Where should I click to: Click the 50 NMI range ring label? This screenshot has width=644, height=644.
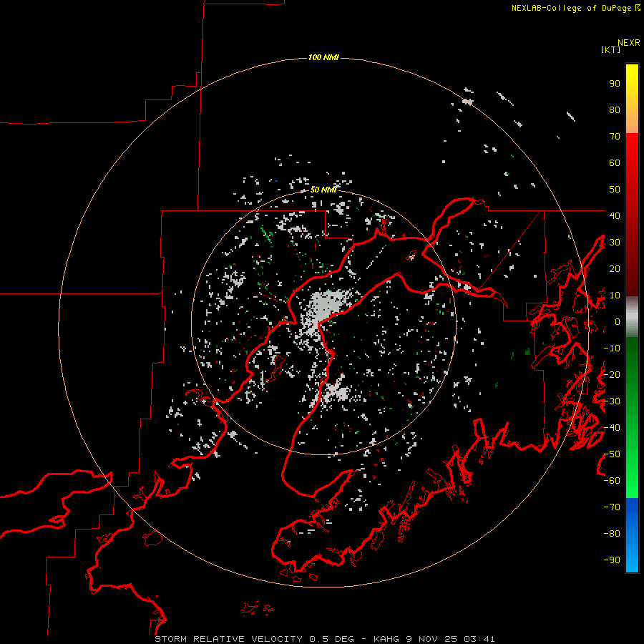click(323, 190)
